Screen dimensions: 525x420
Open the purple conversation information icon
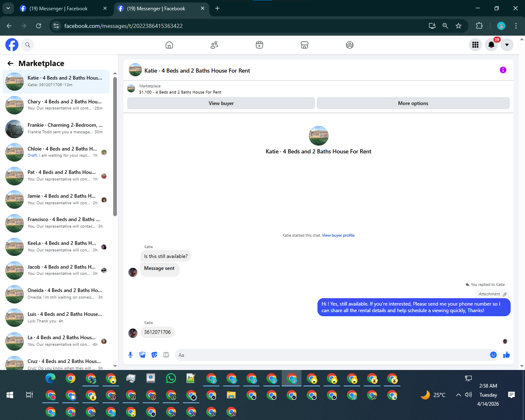coord(503,70)
